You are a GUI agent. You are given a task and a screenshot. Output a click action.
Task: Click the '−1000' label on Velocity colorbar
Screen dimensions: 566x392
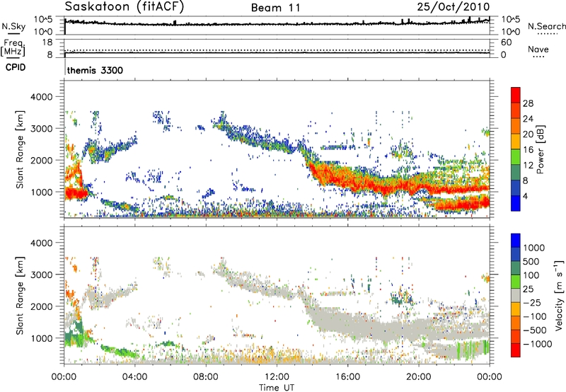(537, 344)
